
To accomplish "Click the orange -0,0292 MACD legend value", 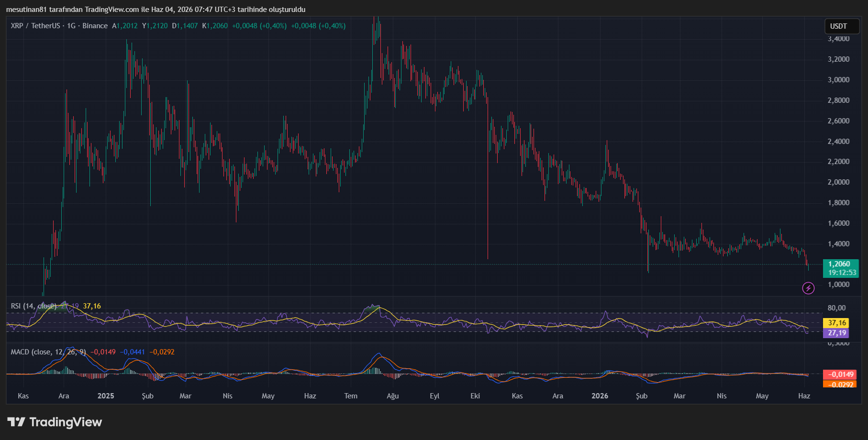I will coord(162,352).
